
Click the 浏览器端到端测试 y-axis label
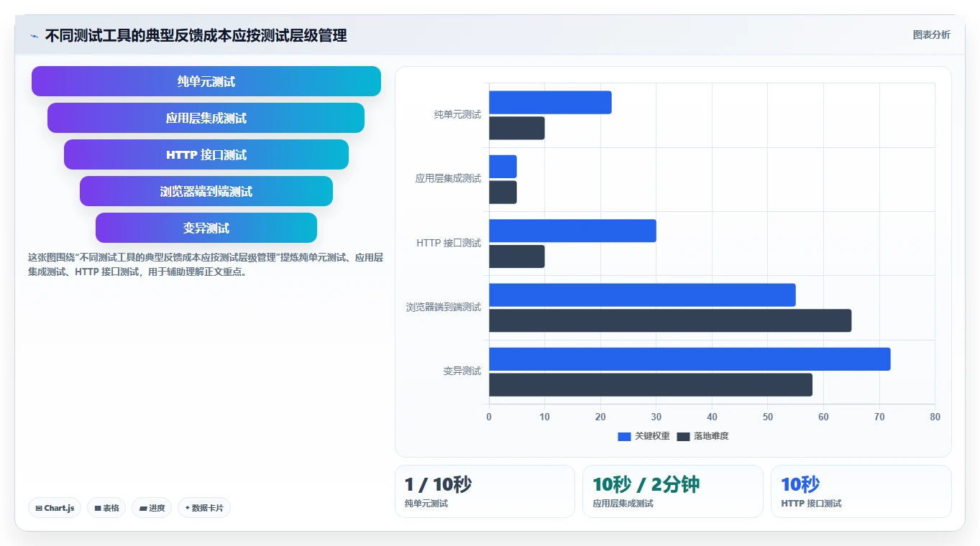pos(444,307)
